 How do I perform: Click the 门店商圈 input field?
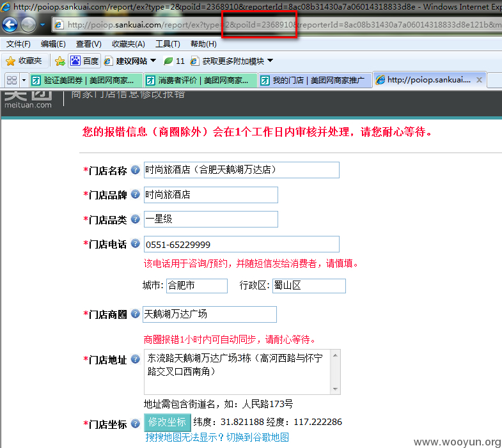coord(210,314)
